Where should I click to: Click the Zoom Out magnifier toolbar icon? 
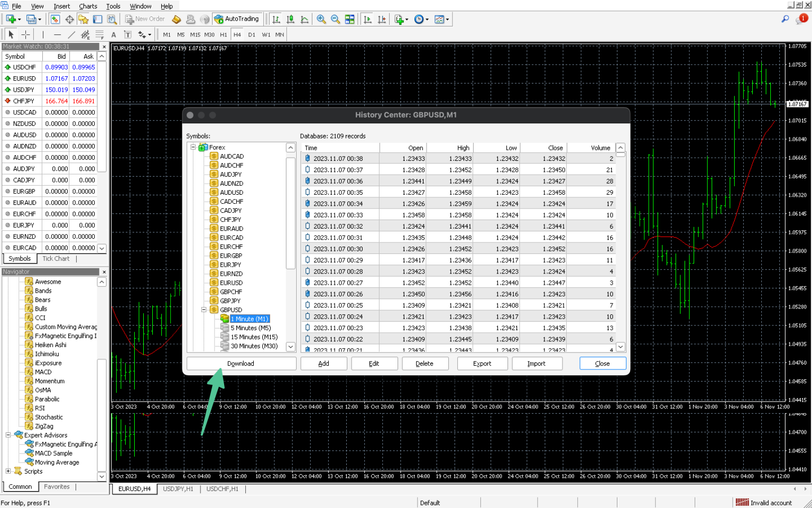pos(335,19)
